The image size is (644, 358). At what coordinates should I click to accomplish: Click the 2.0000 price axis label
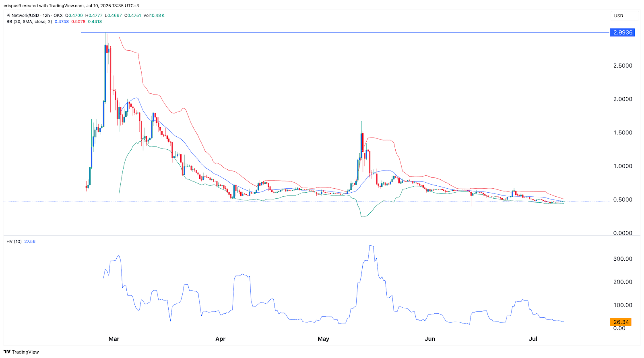click(623, 99)
